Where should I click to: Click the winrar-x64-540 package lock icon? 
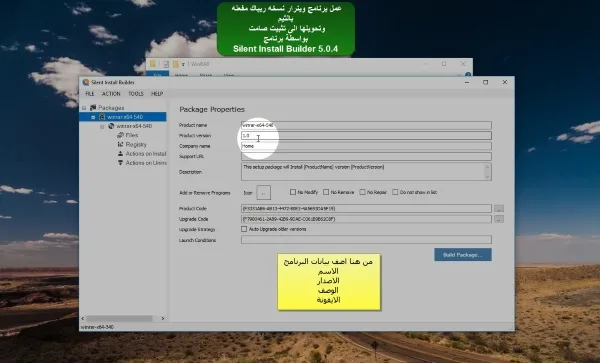coord(102,117)
